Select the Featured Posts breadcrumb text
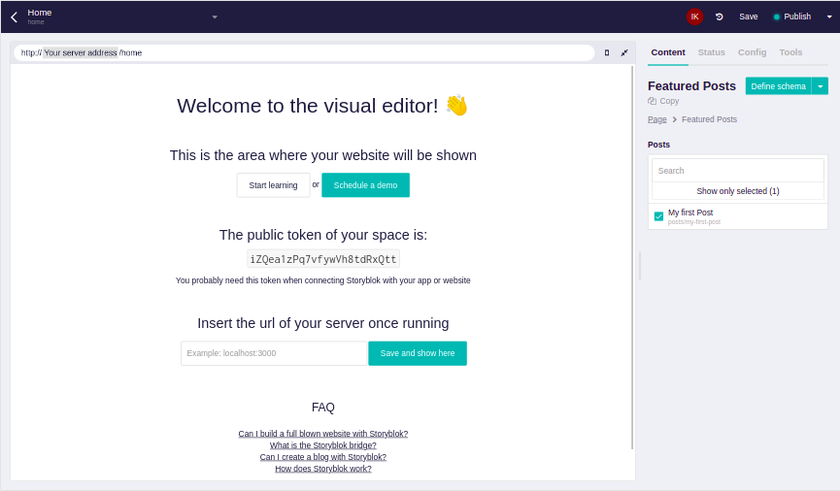This screenshot has width=840, height=491. pos(709,119)
